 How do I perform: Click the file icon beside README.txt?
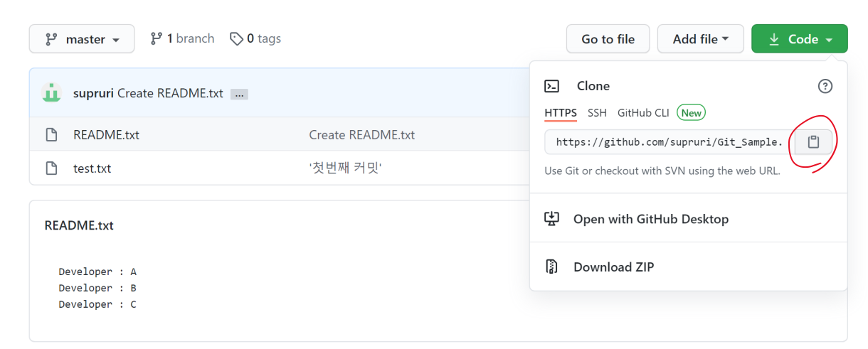pyautogui.click(x=51, y=134)
